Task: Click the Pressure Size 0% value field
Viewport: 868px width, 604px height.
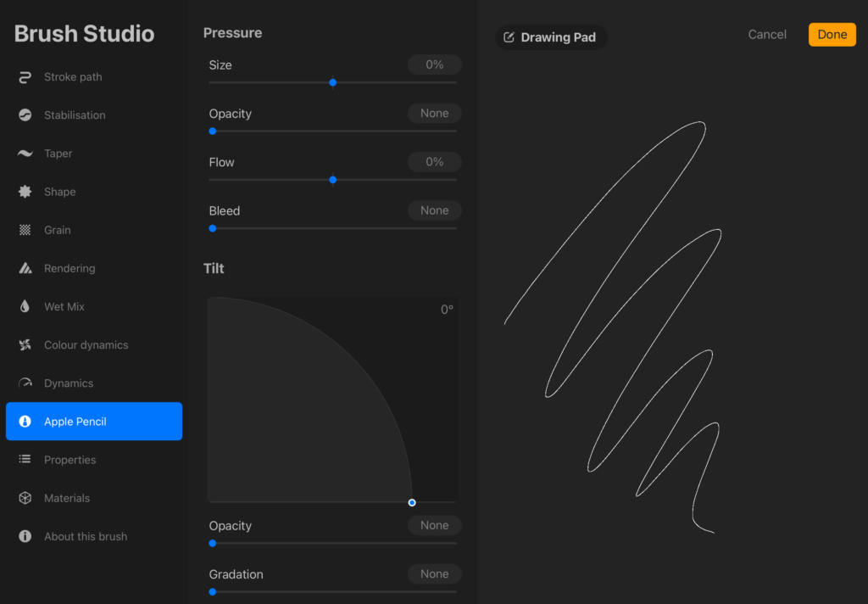Action: tap(435, 64)
